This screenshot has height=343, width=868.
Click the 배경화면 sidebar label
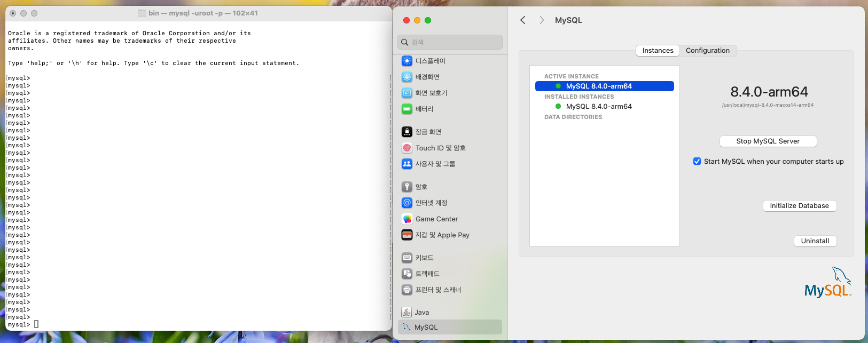(x=427, y=77)
